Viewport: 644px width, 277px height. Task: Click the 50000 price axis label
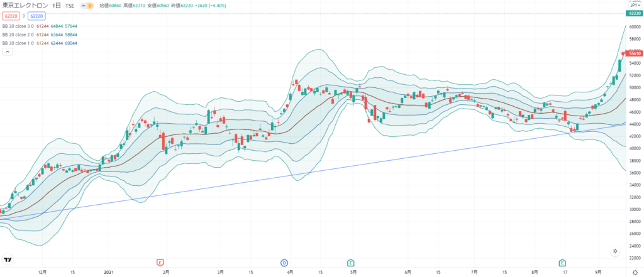pyautogui.click(x=635, y=87)
